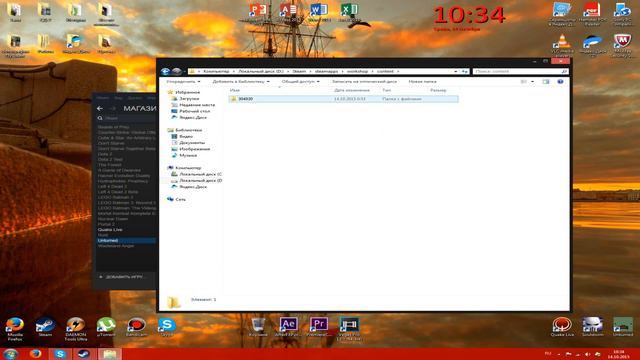The image size is (640, 360).
Task: Open the Упорядочить dropdown menu
Action: click(x=183, y=82)
